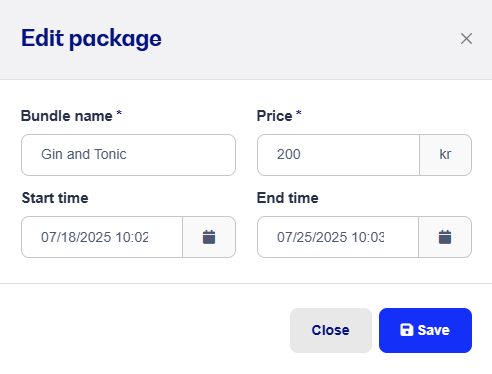Click into the Start time date field
This screenshot has width=492, height=374.
102,237
